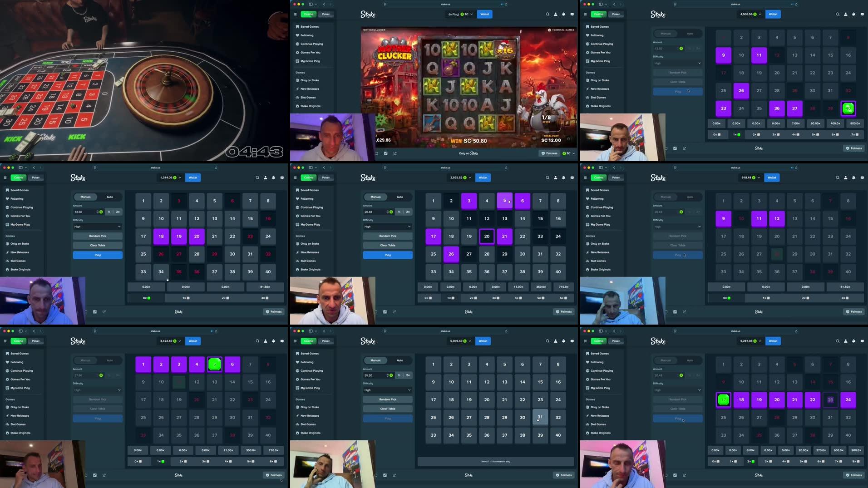The image size is (868, 488).
Task: Select tile 24 in the 1,344.06 window
Action: point(268,236)
